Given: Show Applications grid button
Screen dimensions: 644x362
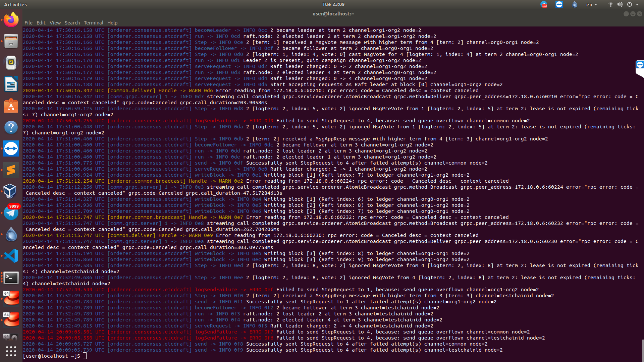Looking at the screenshot, I should point(11,351).
